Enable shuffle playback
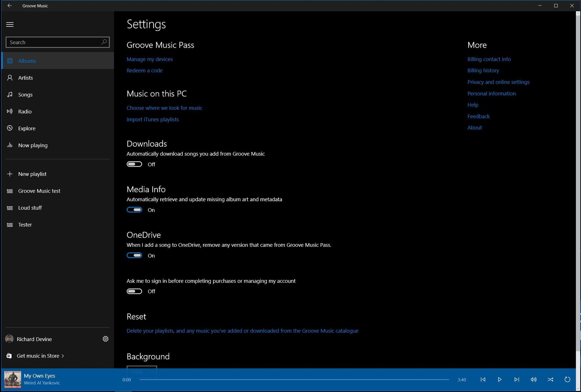The width and height of the screenshot is (581, 392). point(550,380)
